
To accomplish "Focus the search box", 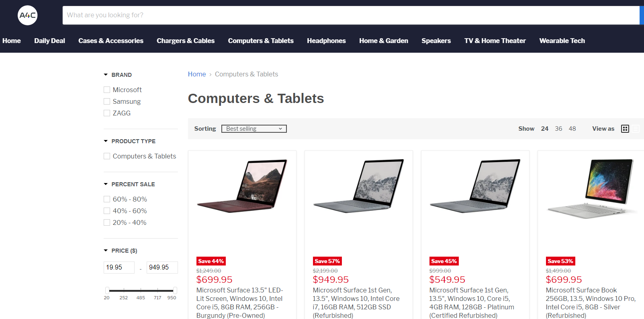I will (351, 15).
